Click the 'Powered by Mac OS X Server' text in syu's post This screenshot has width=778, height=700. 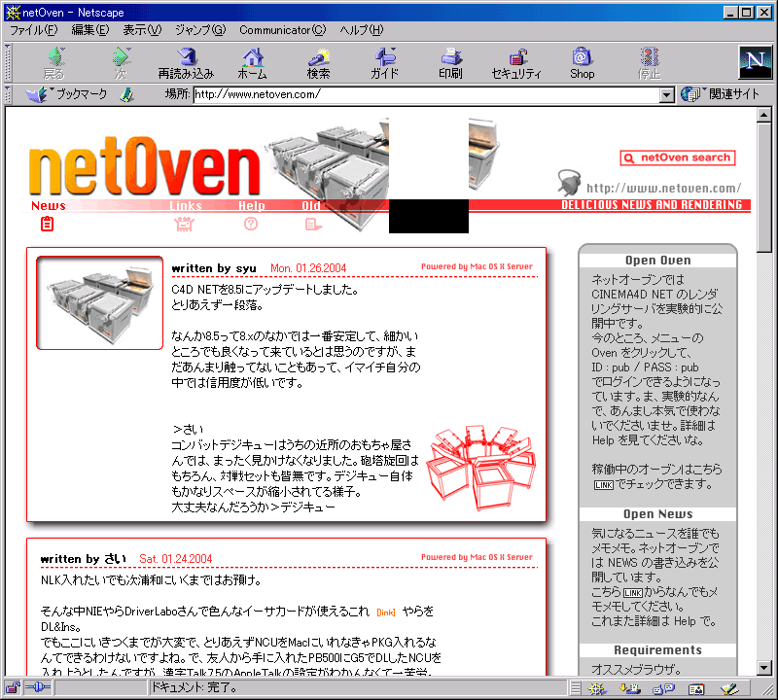[477, 266]
